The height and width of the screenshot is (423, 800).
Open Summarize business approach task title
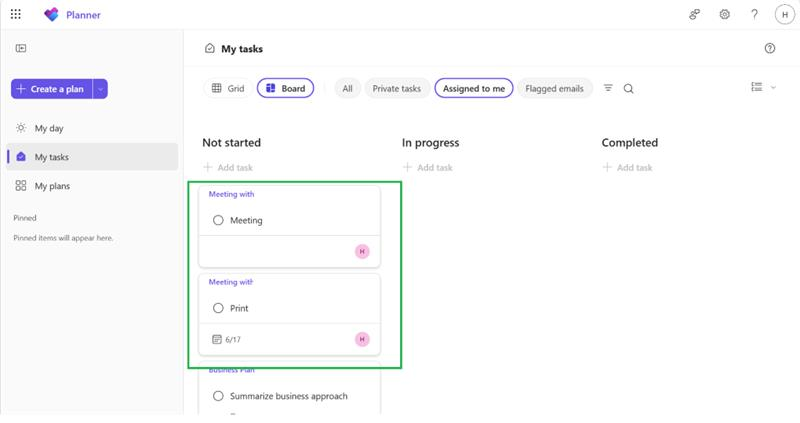click(x=289, y=396)
